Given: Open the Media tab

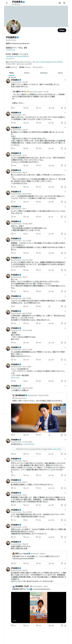Looking at the screenshot, I should coord(60,73).
